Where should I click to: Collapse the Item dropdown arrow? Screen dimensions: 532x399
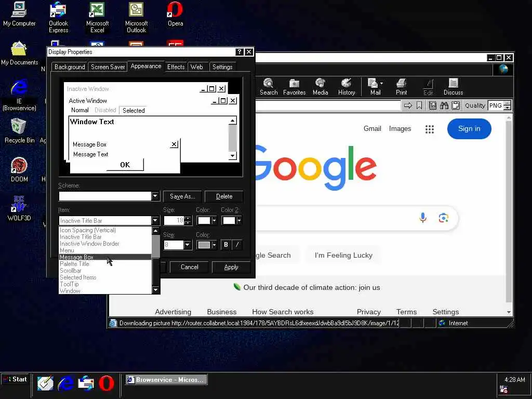click(x=155, y=220)
